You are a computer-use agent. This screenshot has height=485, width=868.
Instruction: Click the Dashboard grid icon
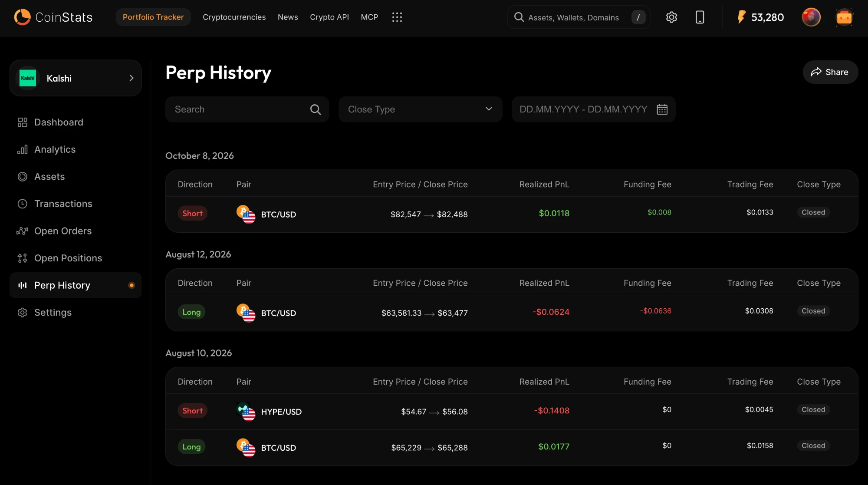[x=22, y=122]
